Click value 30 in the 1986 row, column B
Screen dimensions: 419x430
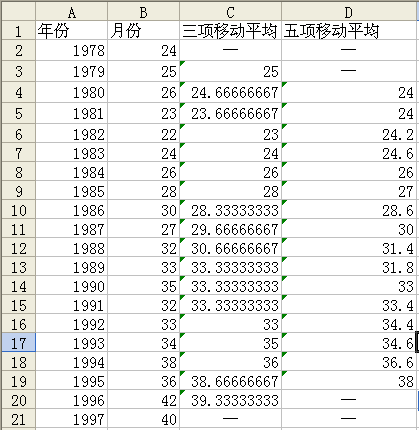144,210
